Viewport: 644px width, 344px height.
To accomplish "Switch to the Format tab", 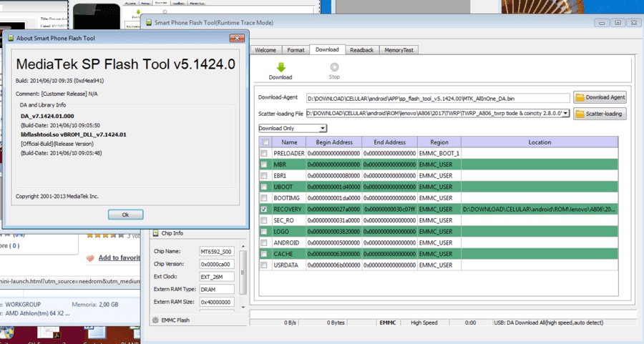I will pos(296,50).
